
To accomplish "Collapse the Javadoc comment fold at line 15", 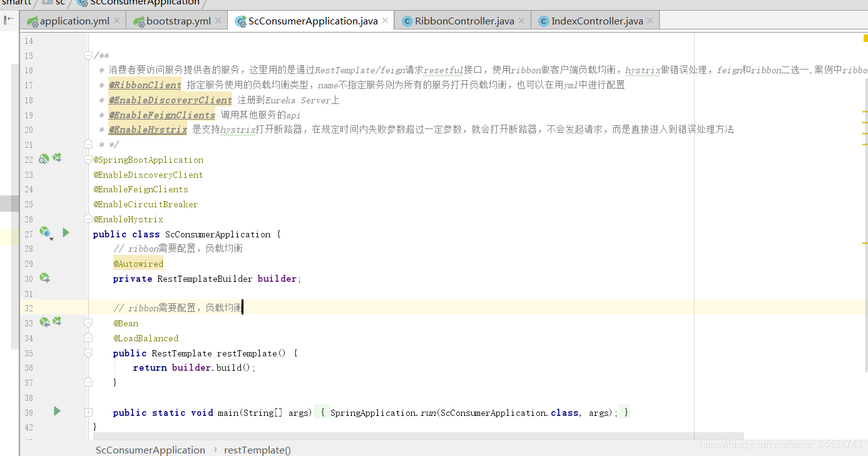I will (x=88, y=56).
